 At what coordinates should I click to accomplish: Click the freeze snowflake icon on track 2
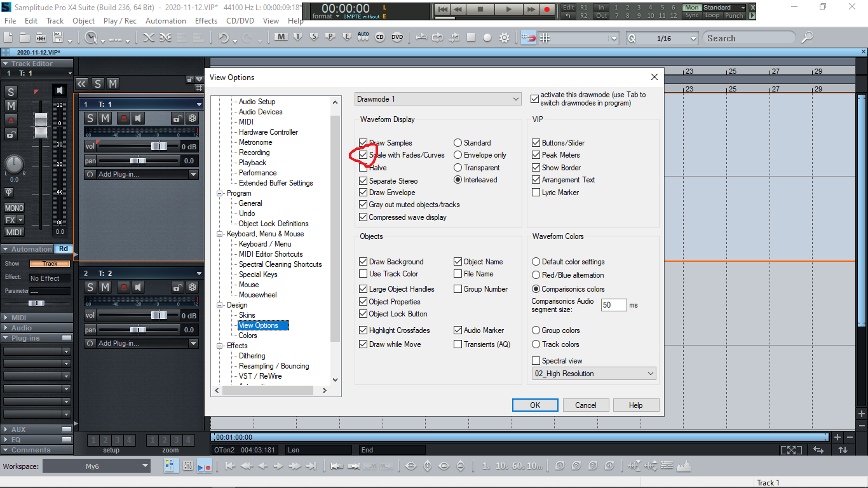pyautogui.click(x=193, y=287)
